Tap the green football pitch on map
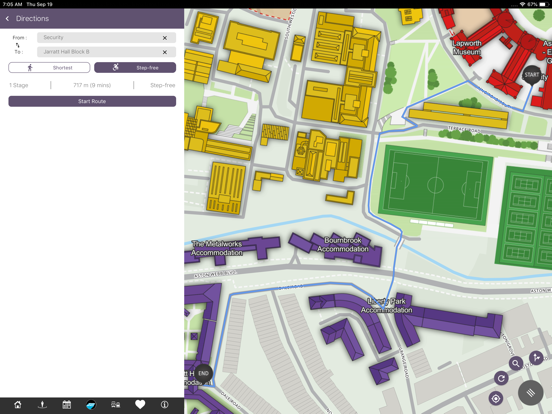 [435, 185]
